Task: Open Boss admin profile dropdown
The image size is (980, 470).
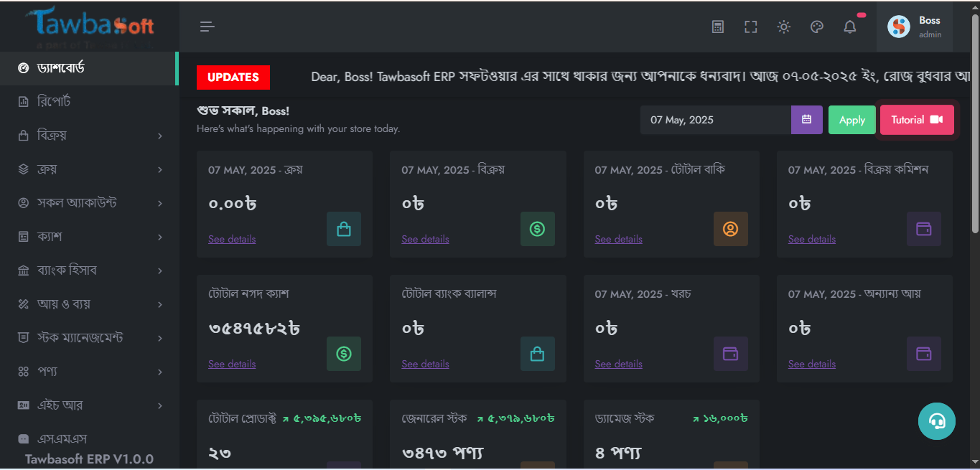Action: click(915, 27)
